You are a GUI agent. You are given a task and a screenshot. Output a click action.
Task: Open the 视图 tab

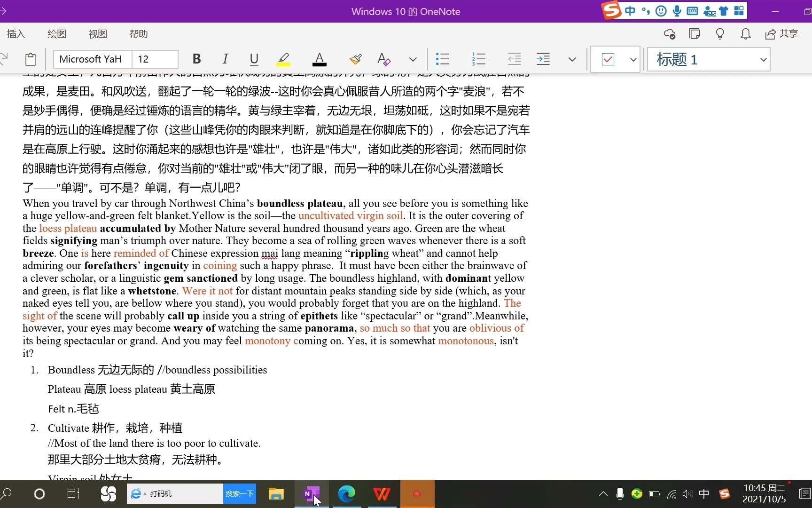[98, 34]
